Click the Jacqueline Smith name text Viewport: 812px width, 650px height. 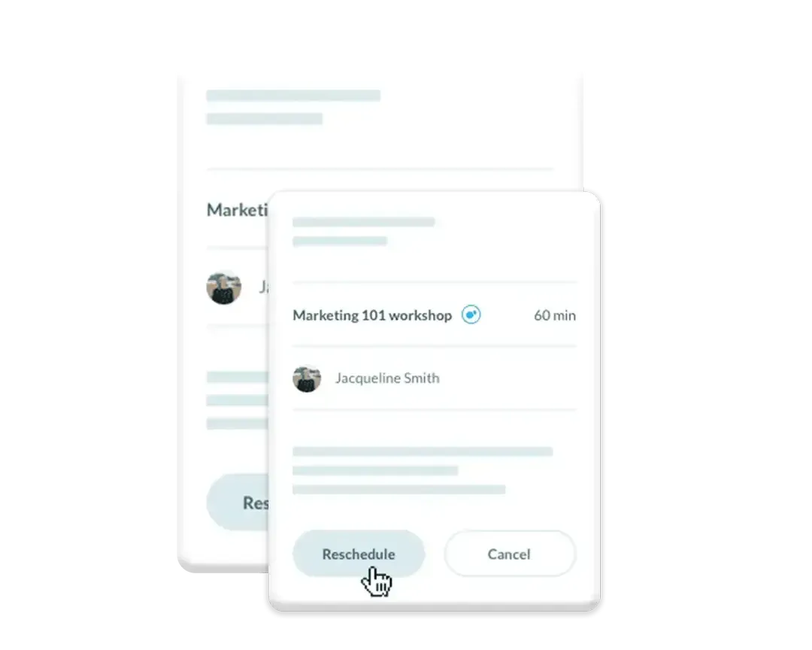tap(387, 378)
